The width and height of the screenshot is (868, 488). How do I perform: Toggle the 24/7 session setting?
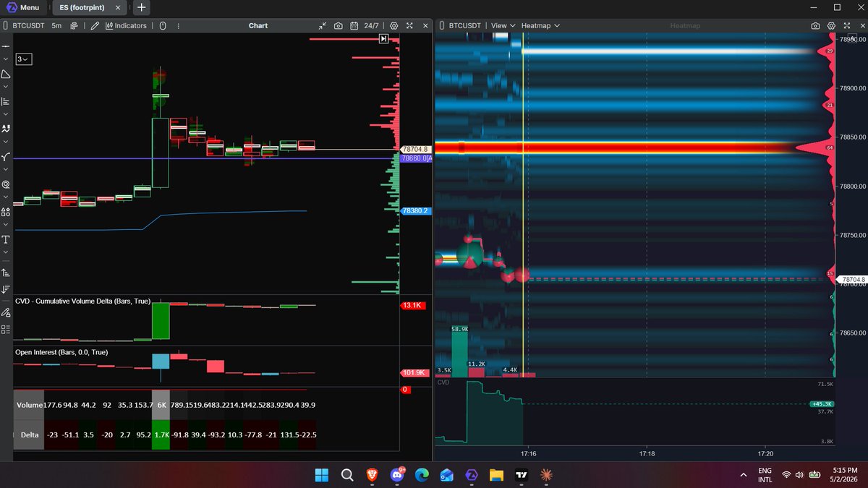pos(371,25)
